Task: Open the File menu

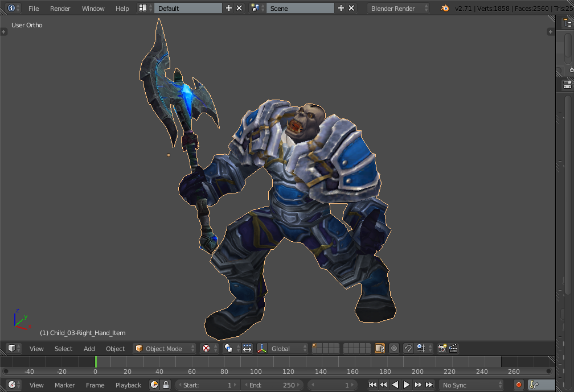Action: (x=34, y=9)
